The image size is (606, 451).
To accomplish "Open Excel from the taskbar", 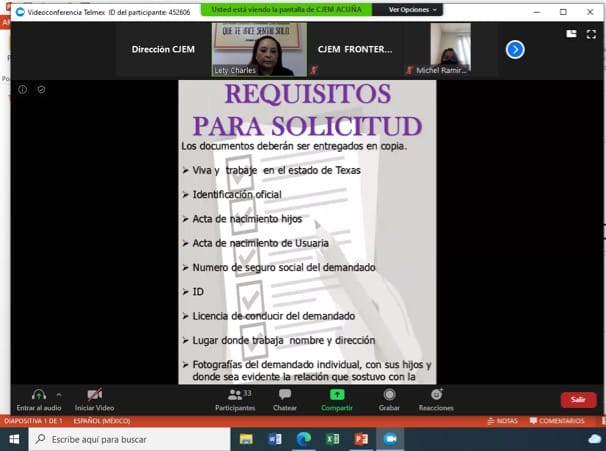I will (x=332, y=439).
